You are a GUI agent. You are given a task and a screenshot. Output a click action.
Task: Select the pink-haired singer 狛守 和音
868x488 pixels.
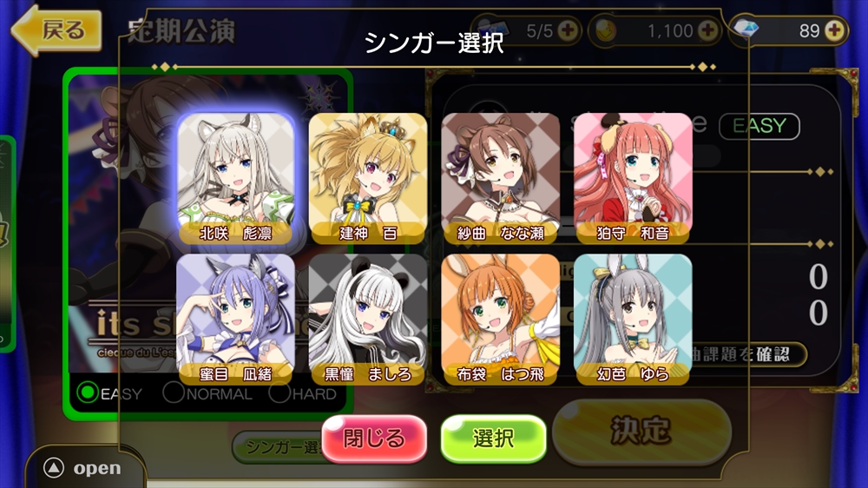633,178
